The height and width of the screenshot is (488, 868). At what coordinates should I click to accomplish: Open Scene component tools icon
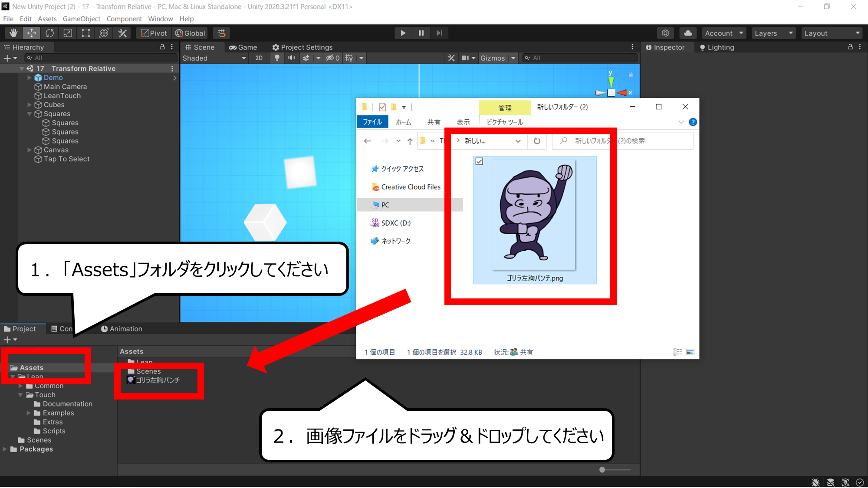coord(451,58)
